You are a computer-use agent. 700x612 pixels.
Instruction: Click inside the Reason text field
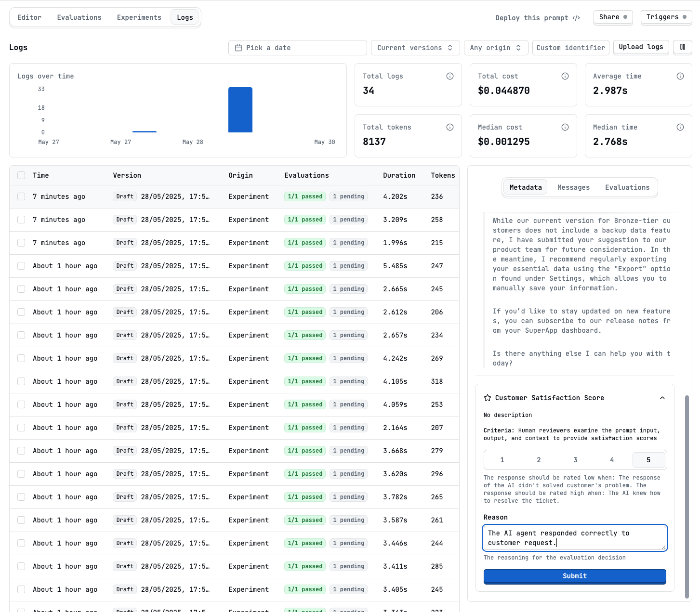pos(574,538)
